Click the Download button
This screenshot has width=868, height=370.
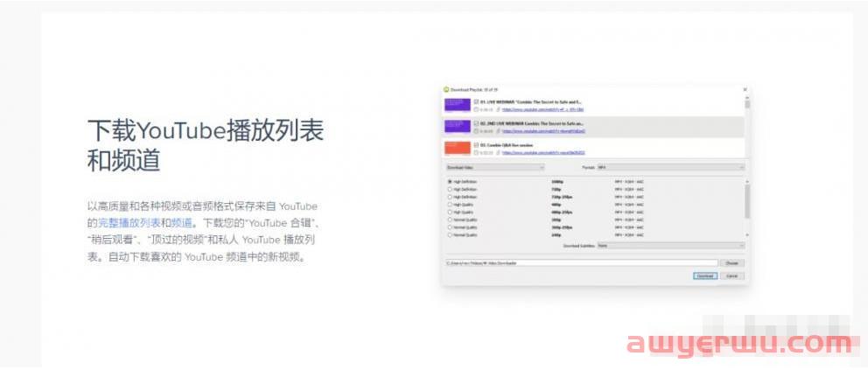click(x=705, y=276)
